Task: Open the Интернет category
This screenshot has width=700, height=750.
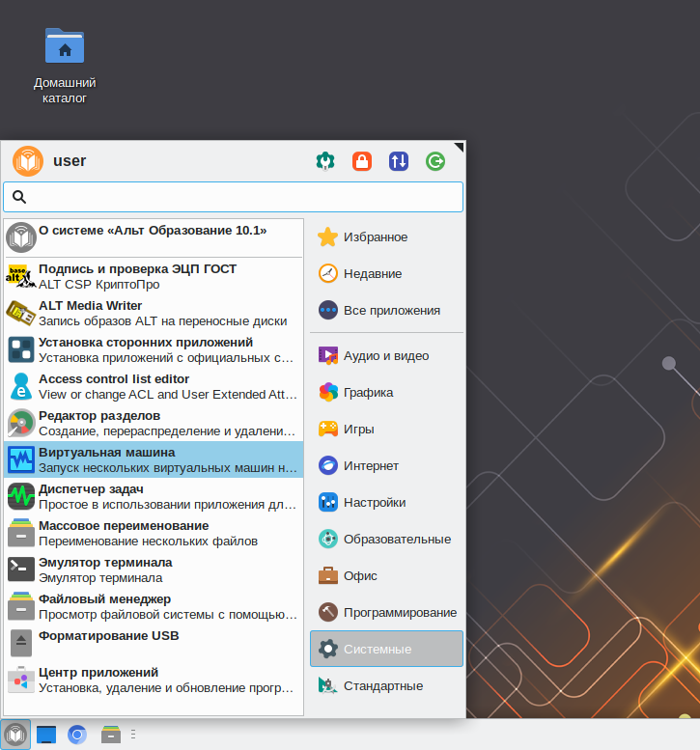Action: coord(386,466)
